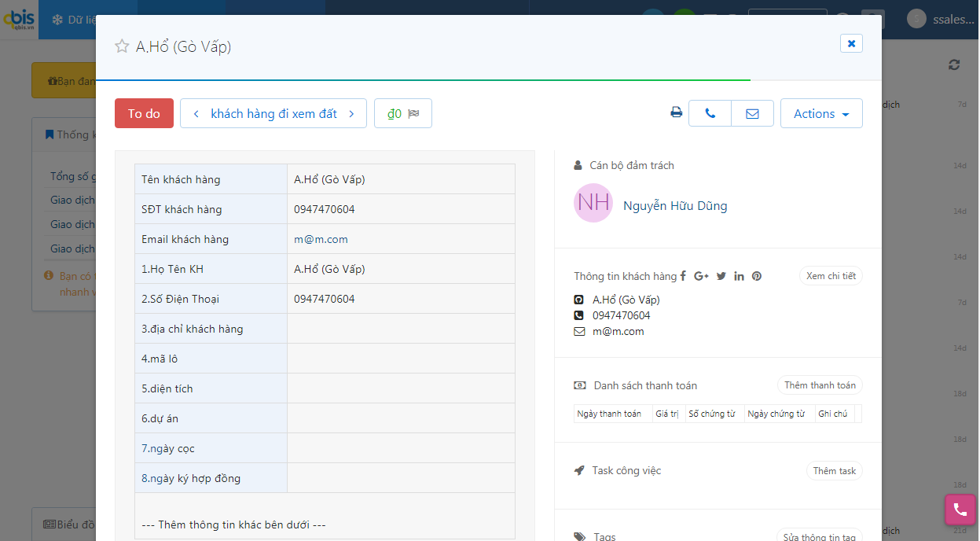980x541 pixels.
Task: Click phone 0947470604 in customer info panel
Action: 621,315
